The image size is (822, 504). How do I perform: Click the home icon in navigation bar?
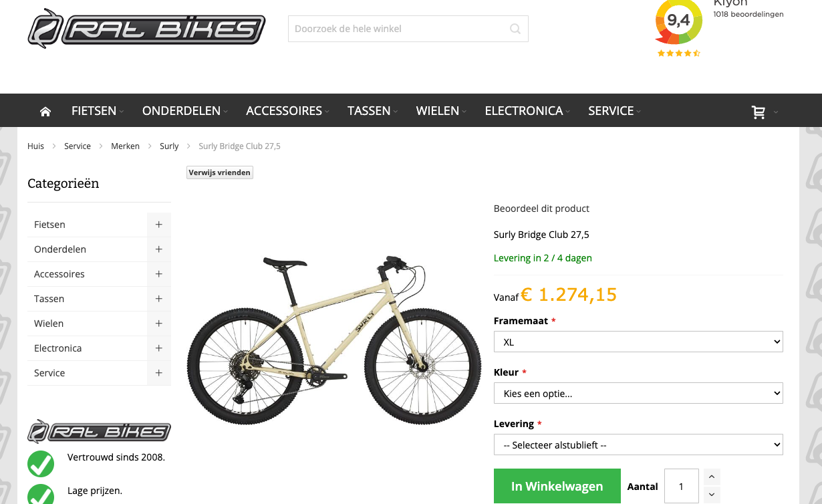[45, 112]
